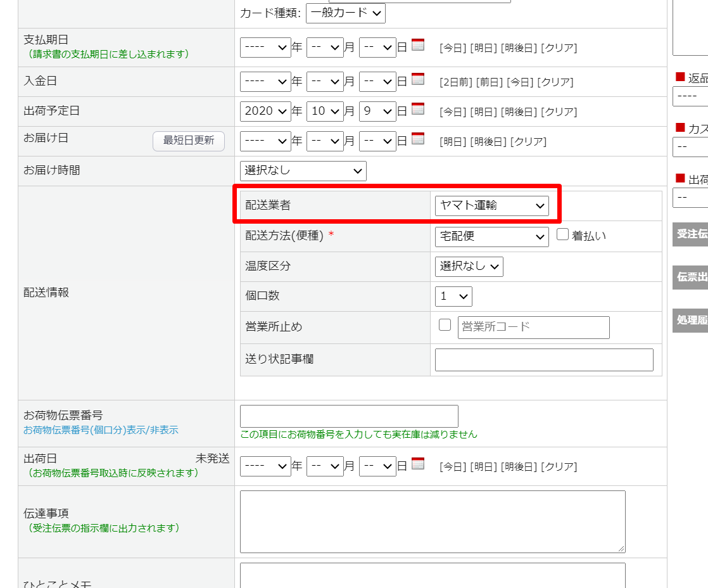
Task: Enable the 着払い checkbox
Action: (x=562, y=234)
